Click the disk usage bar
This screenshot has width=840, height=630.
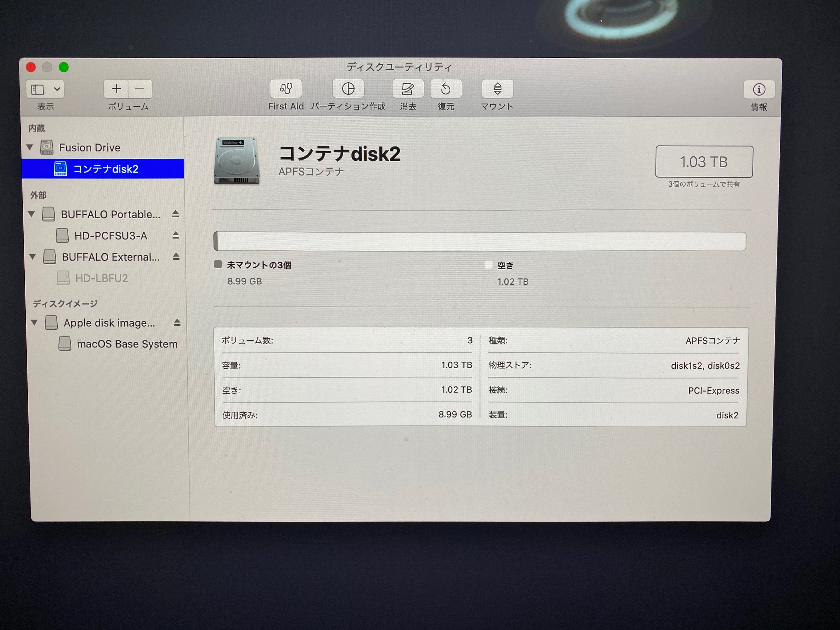[479, 241]
